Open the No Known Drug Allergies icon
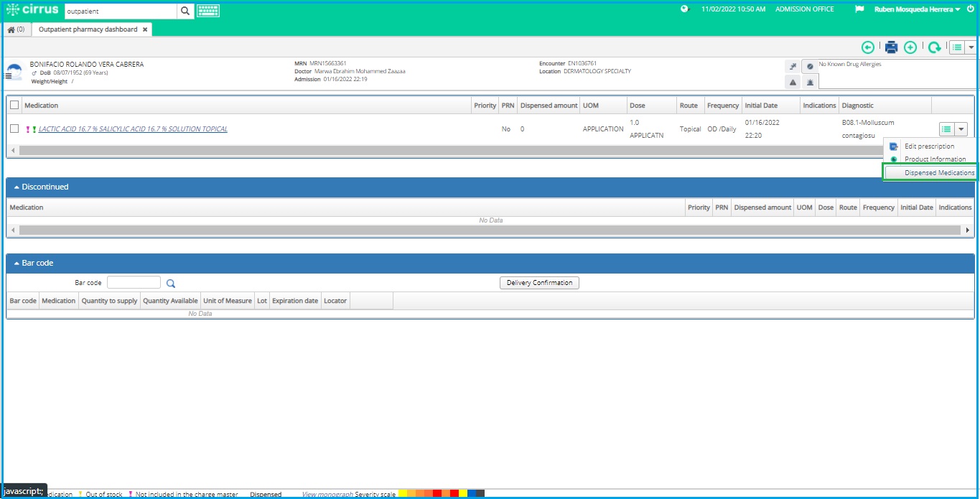Screen dimensions: 980x499 [810, 65]
